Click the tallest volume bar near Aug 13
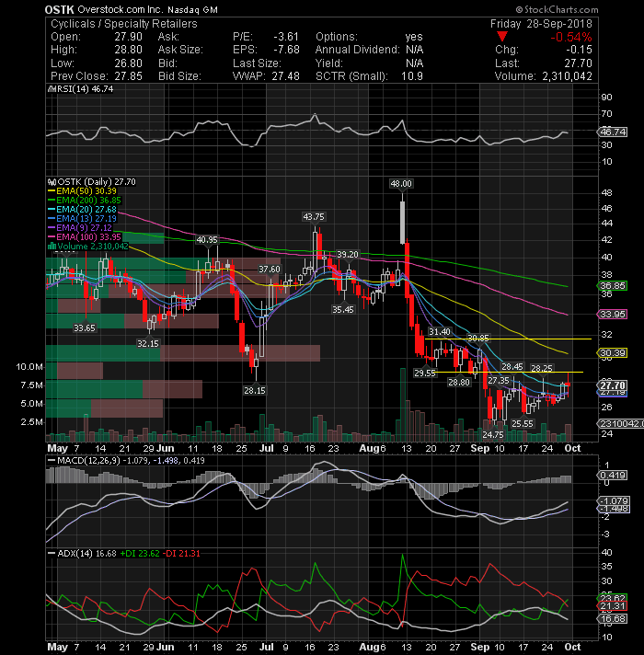The height and width of the screenshot is (655, 644). tap(403, 405)
